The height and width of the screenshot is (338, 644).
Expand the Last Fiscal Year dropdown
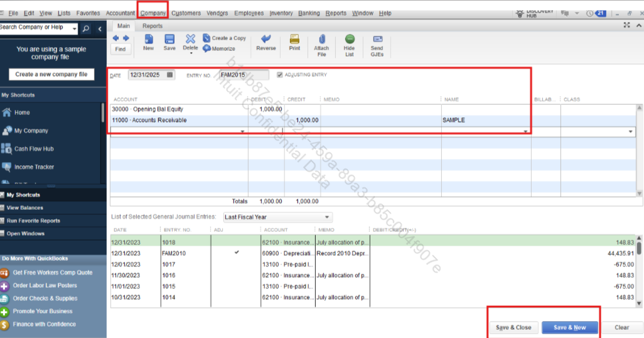point(328,217)
